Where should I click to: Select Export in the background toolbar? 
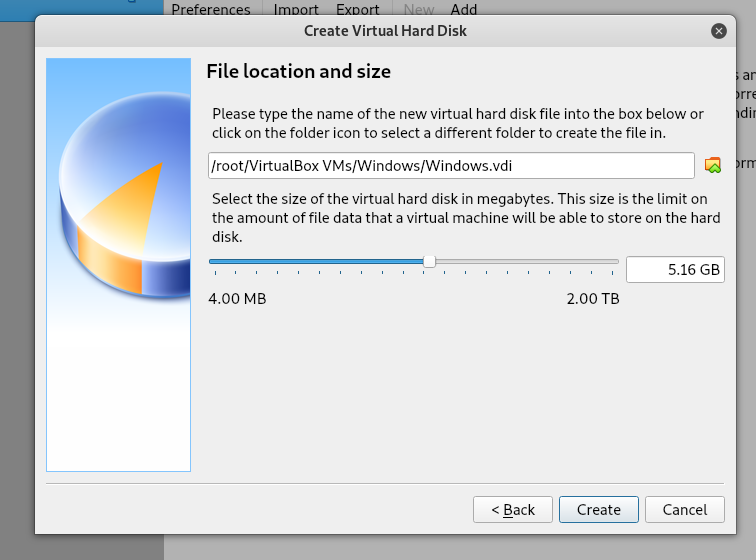pos(358,9)
